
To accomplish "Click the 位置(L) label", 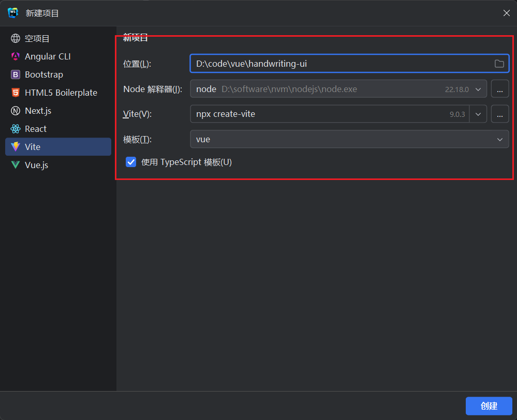I will click(137, 64).
